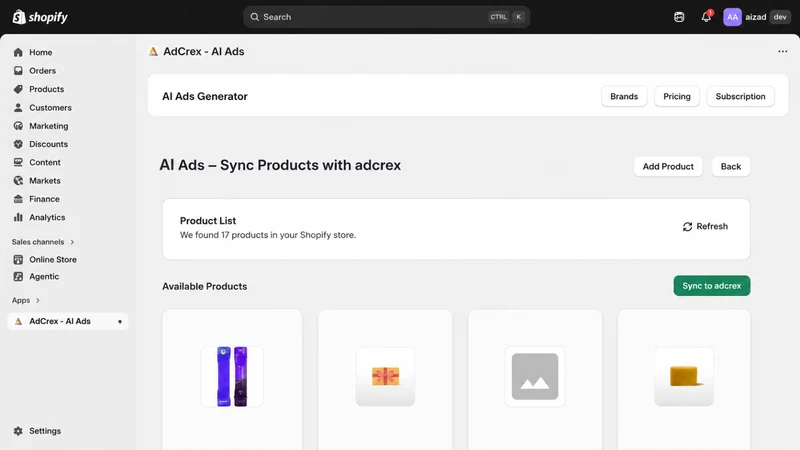The width and height of the screenshot is (800, 450).
Task: Click the AdCrex logo in page header
Action: [x=153, y=52]
